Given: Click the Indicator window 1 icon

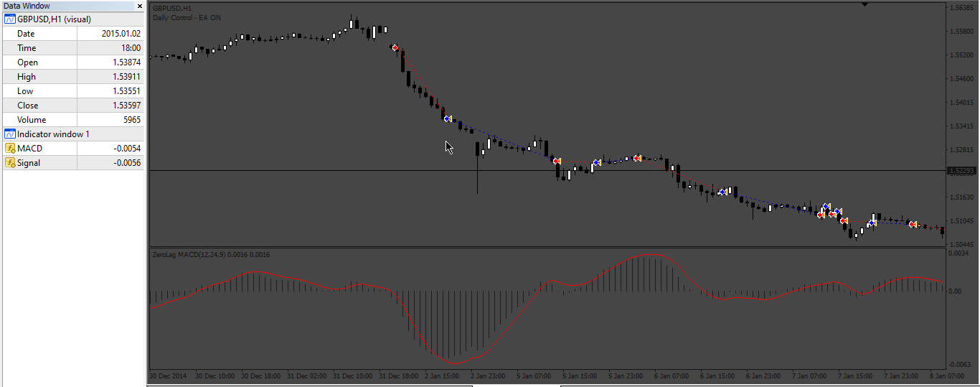Looking at the screenshot, I should 10,134.
